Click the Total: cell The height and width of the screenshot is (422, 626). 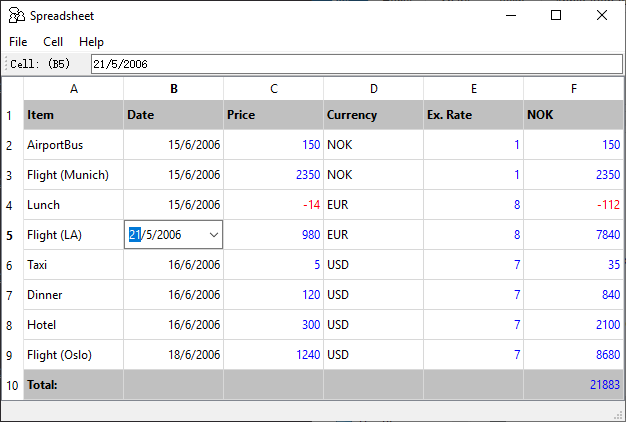[x=73, y=385]
